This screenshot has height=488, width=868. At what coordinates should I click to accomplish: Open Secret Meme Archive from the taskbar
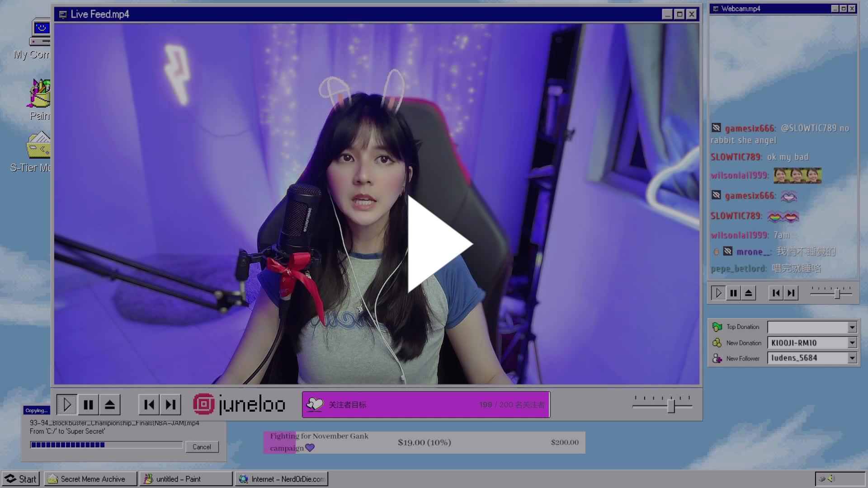tap(90, 479)
